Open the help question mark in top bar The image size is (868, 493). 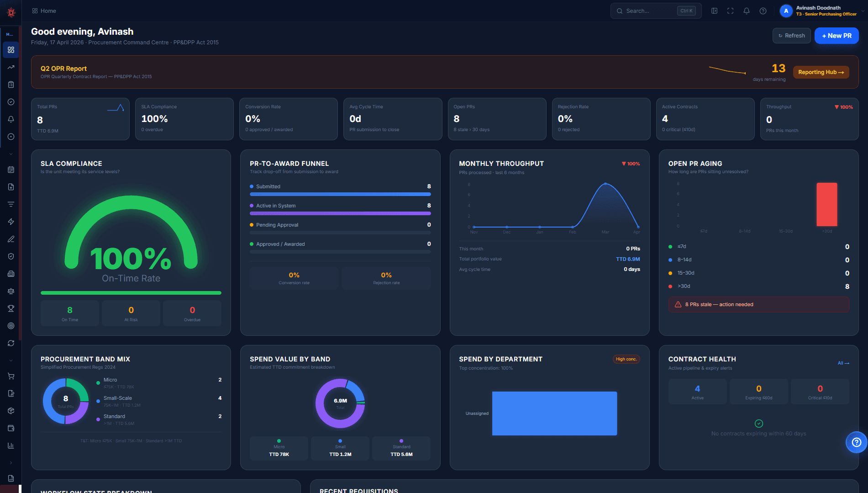pyautogui.click(x=763, y=11)
